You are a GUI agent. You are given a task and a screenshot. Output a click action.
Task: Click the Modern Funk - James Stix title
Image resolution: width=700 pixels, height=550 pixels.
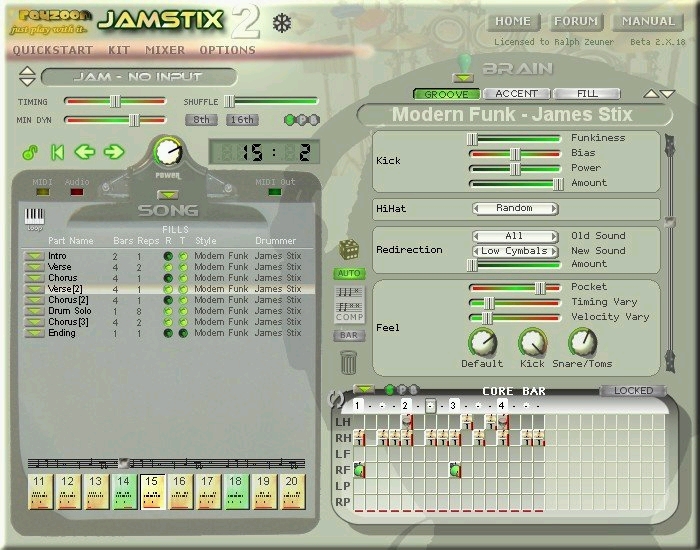(x=514, y=115)
